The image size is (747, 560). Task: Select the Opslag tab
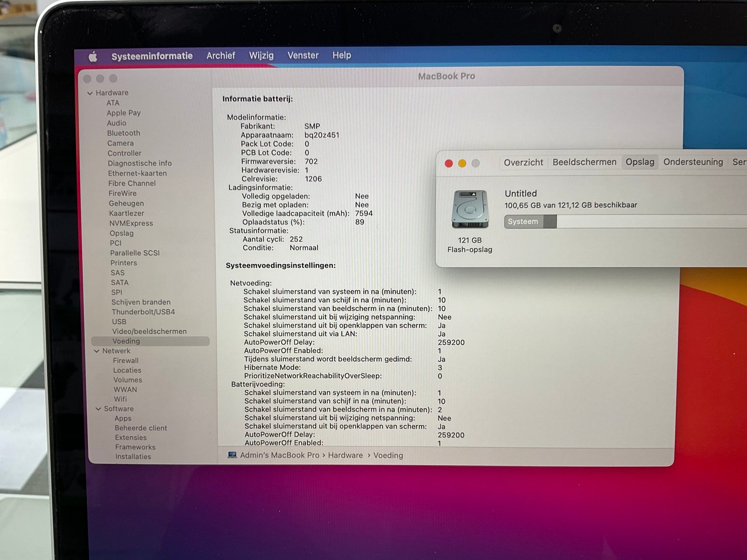click(x=640, y=162)
